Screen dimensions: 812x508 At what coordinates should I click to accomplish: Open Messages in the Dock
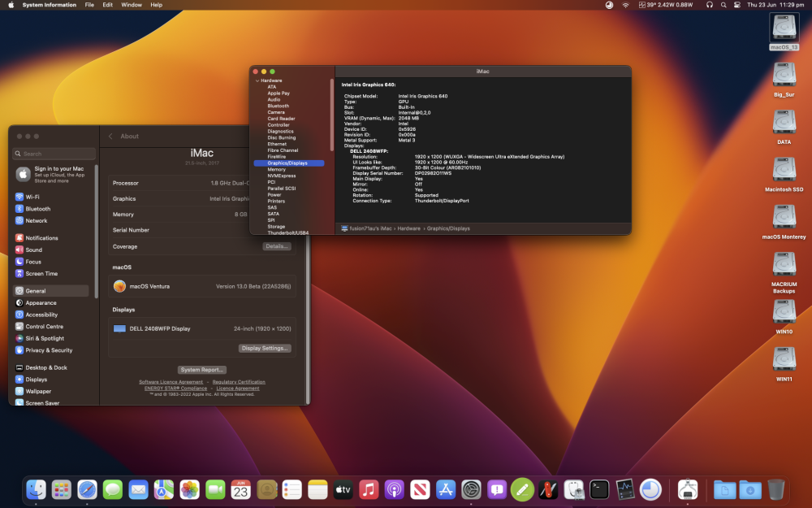113,489
